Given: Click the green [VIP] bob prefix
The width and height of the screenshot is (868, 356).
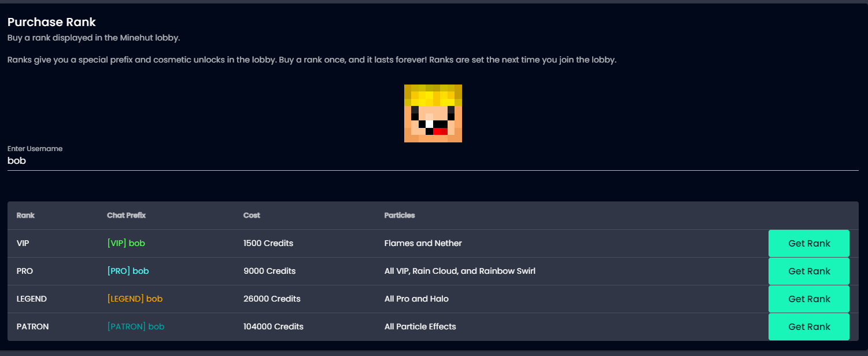Looking at the screenshot, I should [x=126, y=243].
